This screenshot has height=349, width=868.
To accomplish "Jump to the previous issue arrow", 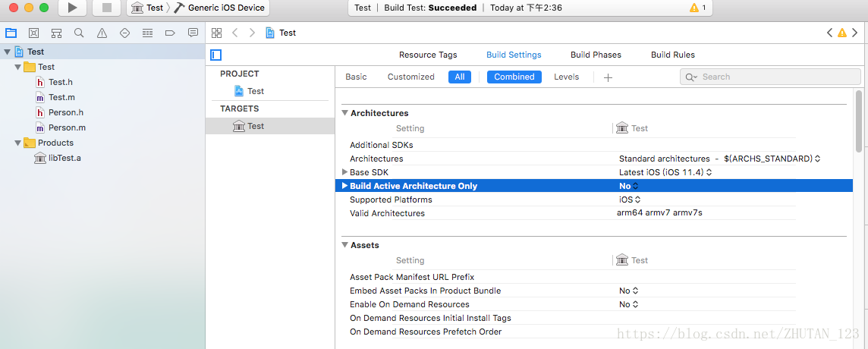I will [829, 33].
